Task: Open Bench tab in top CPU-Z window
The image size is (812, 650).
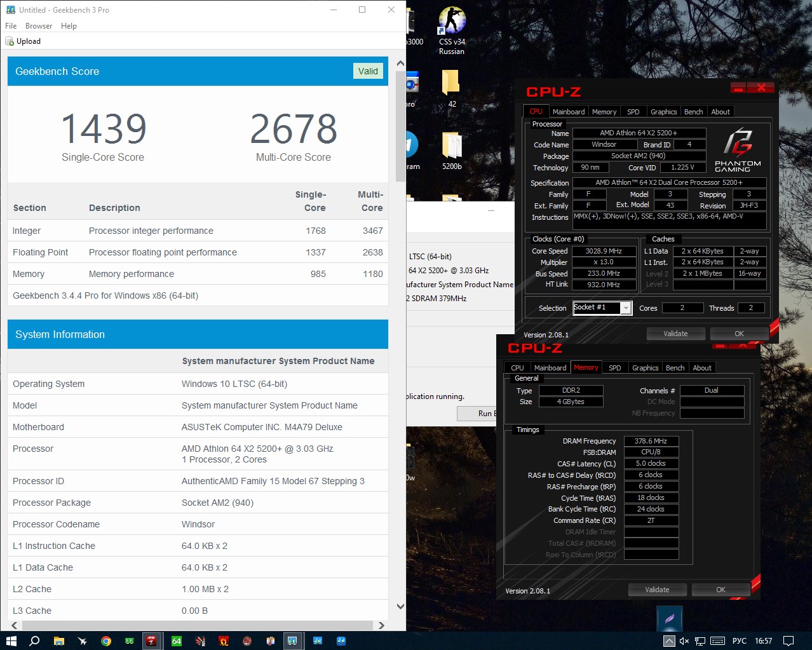Action: click(693, 112)
